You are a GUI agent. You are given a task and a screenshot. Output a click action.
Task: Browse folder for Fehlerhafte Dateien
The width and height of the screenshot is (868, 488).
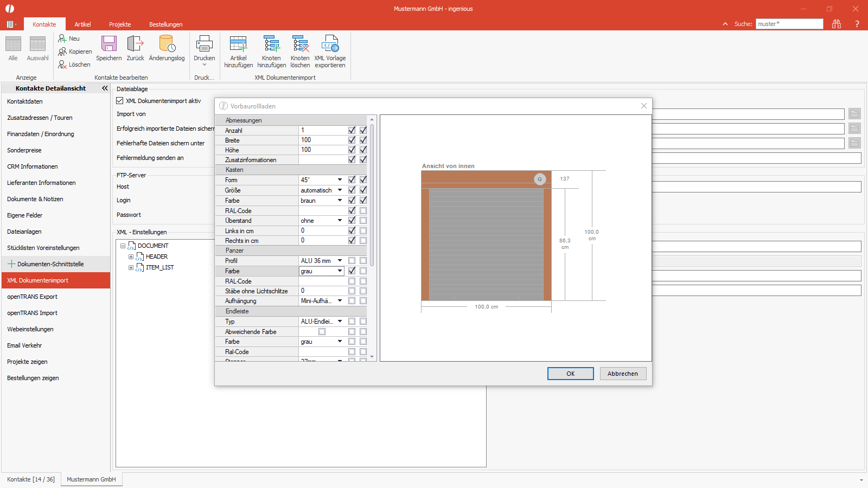click(x=854, y=143)
